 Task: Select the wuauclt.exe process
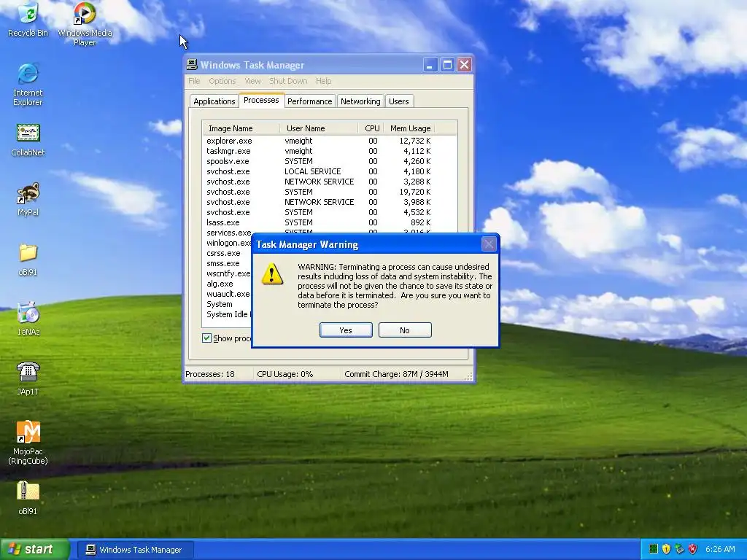tap(228, 294)
